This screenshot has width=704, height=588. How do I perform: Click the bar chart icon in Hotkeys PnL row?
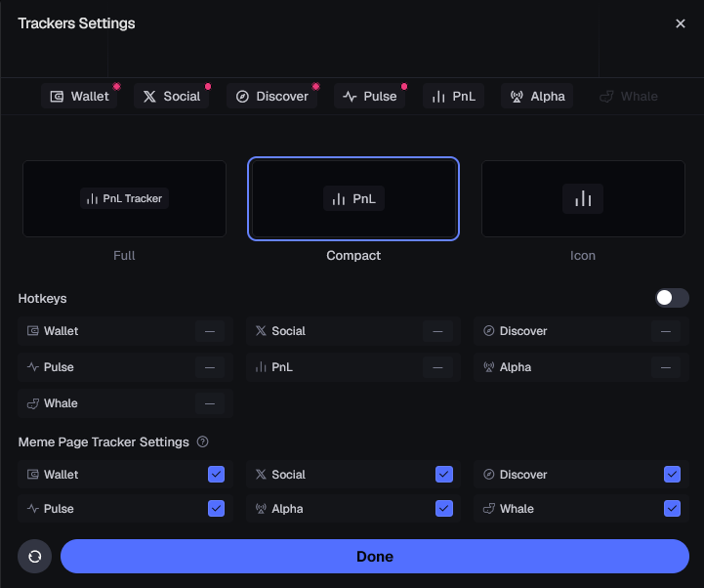pos(261,367)
